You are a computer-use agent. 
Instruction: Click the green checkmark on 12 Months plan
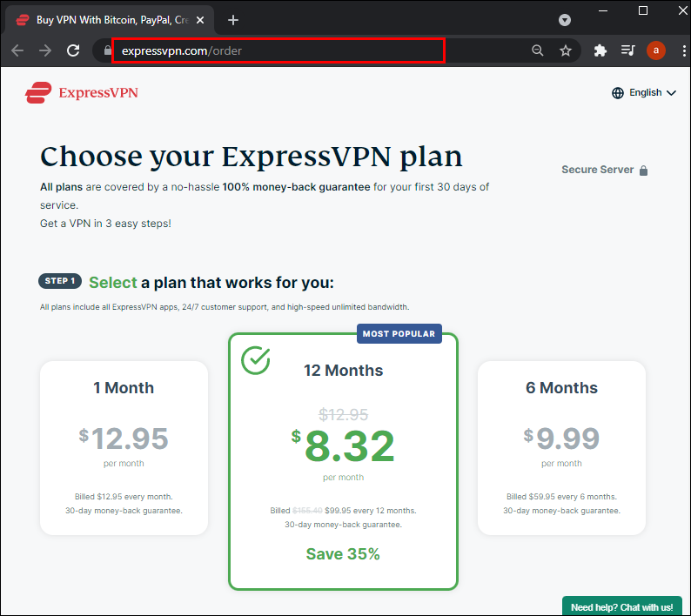[x=256, y=360]
